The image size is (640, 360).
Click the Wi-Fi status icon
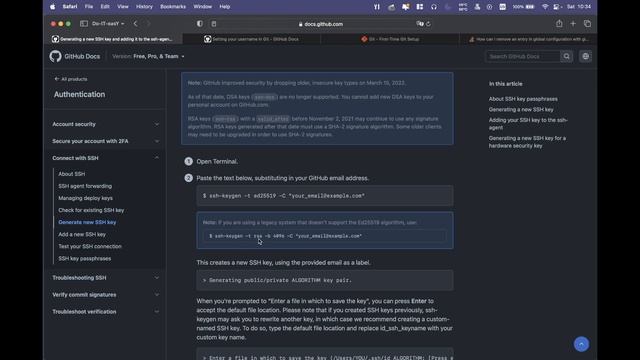544,7
